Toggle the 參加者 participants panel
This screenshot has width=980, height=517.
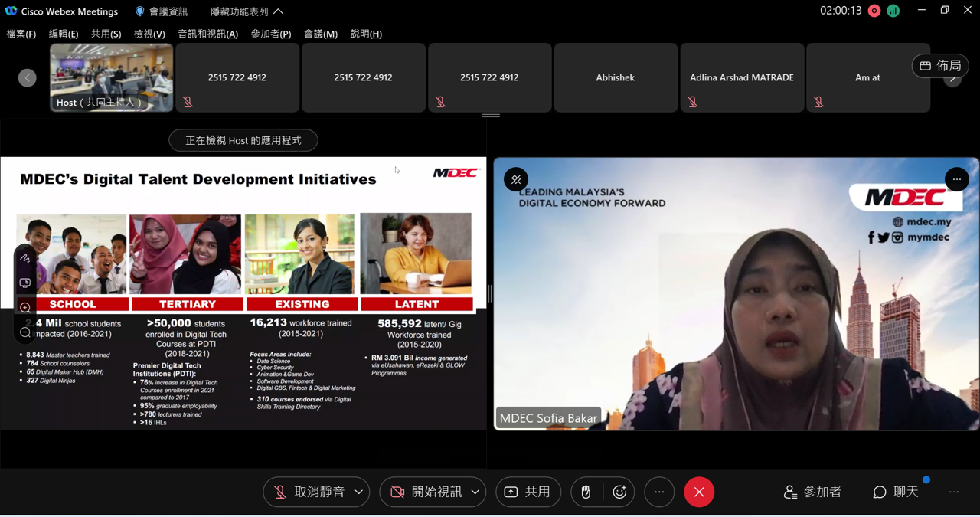[812, 492]
